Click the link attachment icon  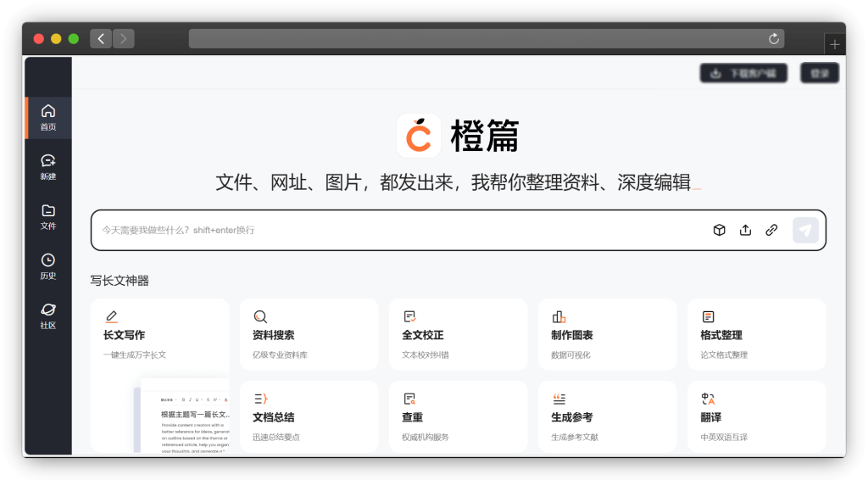771,230
